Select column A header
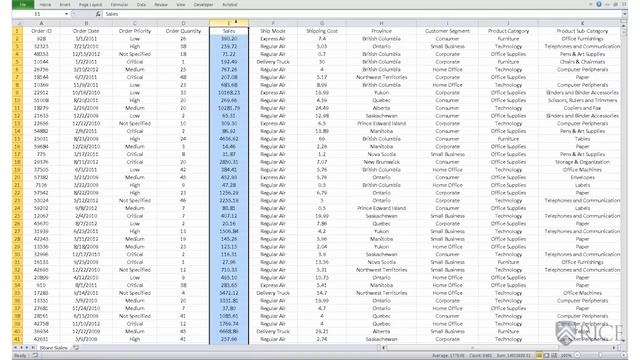This screenshot has height=360, width=640. pos(41,23)
